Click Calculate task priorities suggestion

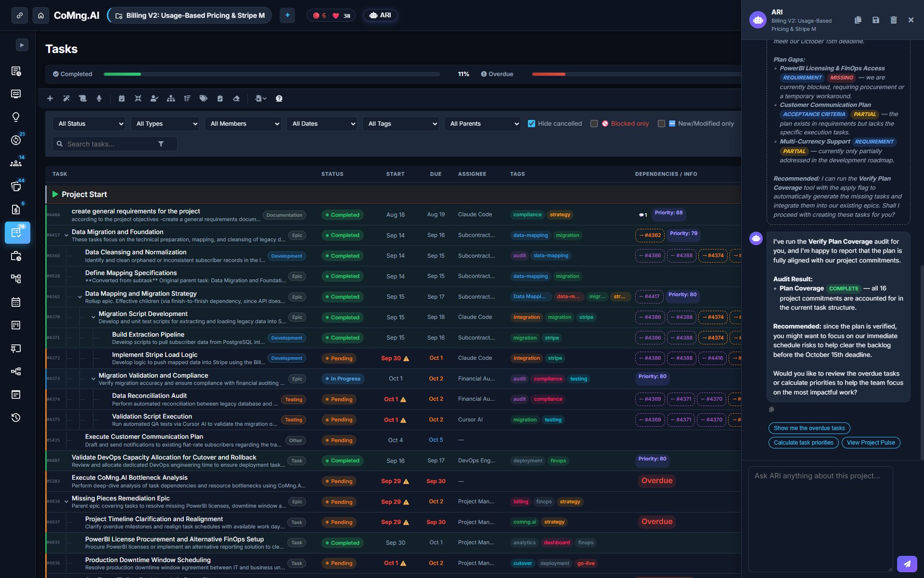tap(803, 443)
